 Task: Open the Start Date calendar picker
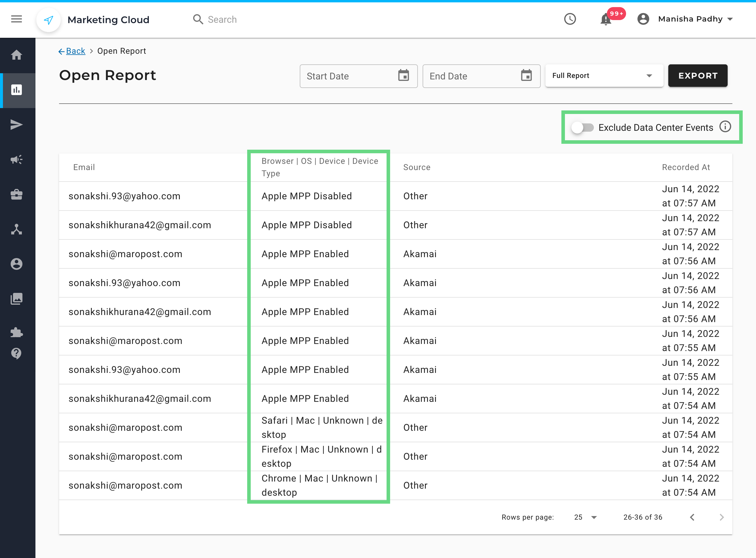click(x=403, y=75)
